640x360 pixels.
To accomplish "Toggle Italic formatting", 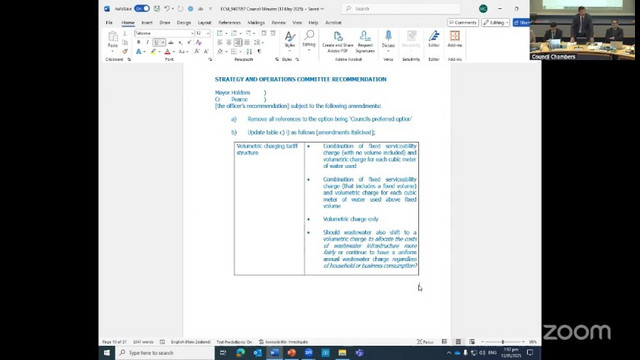I will pos(147,42).
